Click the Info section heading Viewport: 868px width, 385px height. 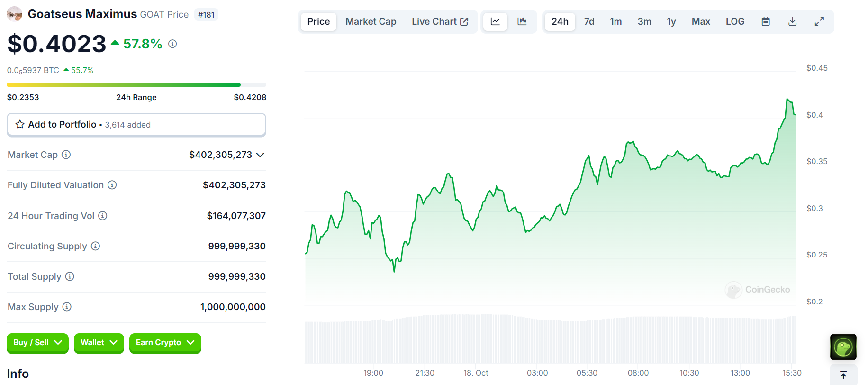point(18,374)
